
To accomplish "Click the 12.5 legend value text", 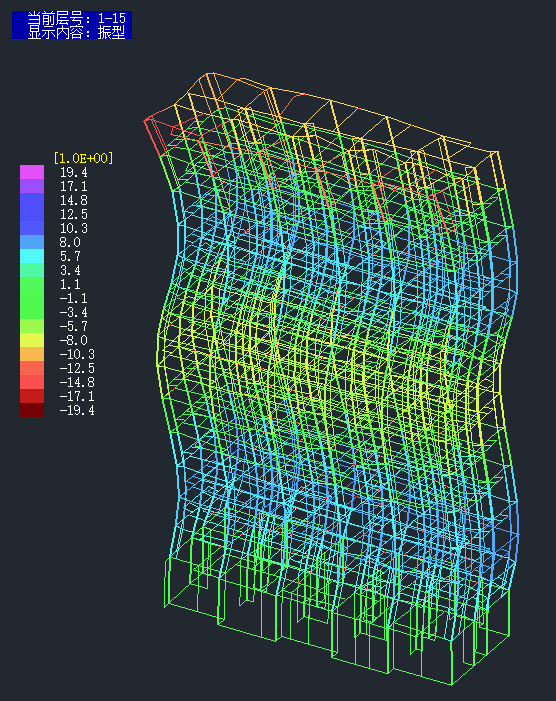I will [x=74, y=214].
